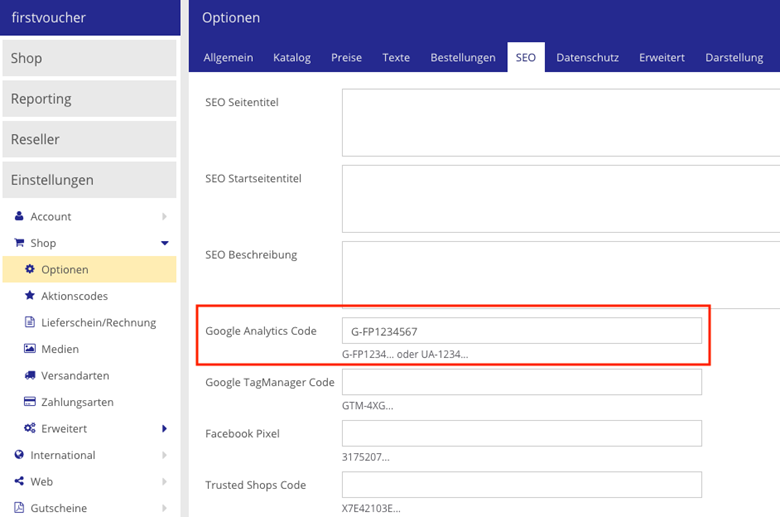Open the Darstellung tab

pyautogui.click(x=734, y=58)
